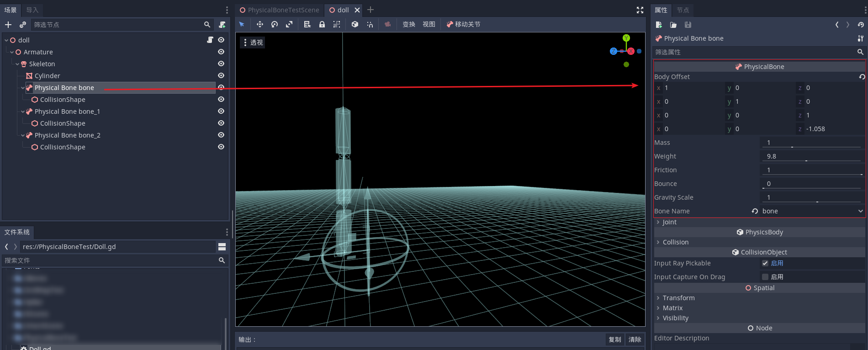The width and height of the screenshot is (868, 350).
Task: Go to next object in inspector history
Action: coord(848,25)
